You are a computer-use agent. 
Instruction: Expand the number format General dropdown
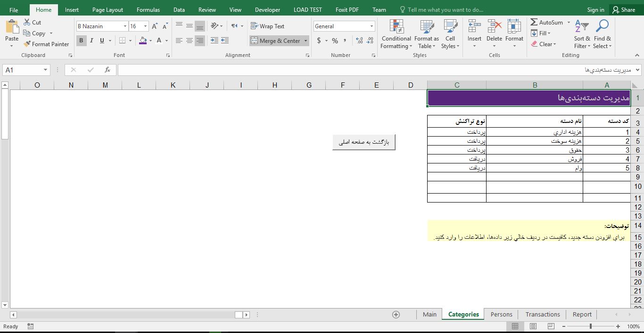[x=372, y=26]
